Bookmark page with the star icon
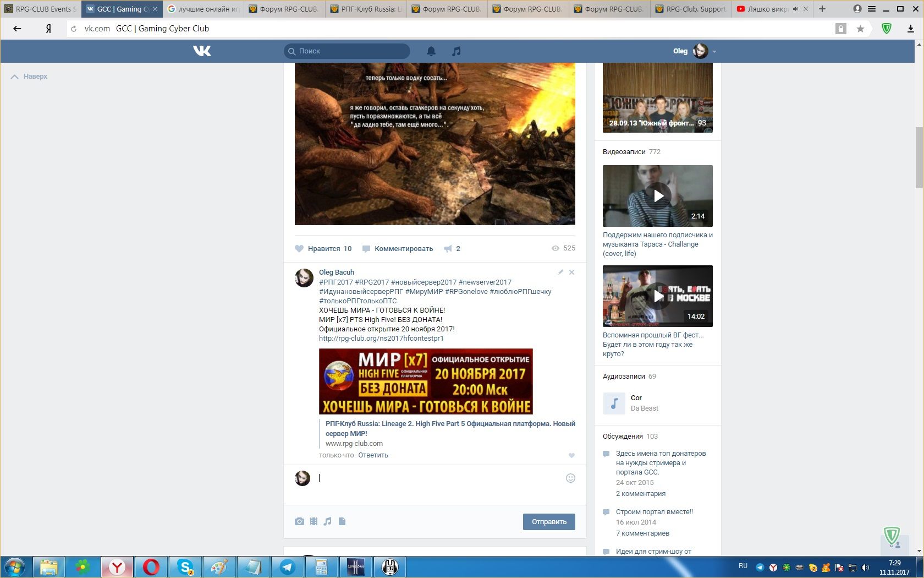Viewport: 924px width, 578px height. click(860, 29)
